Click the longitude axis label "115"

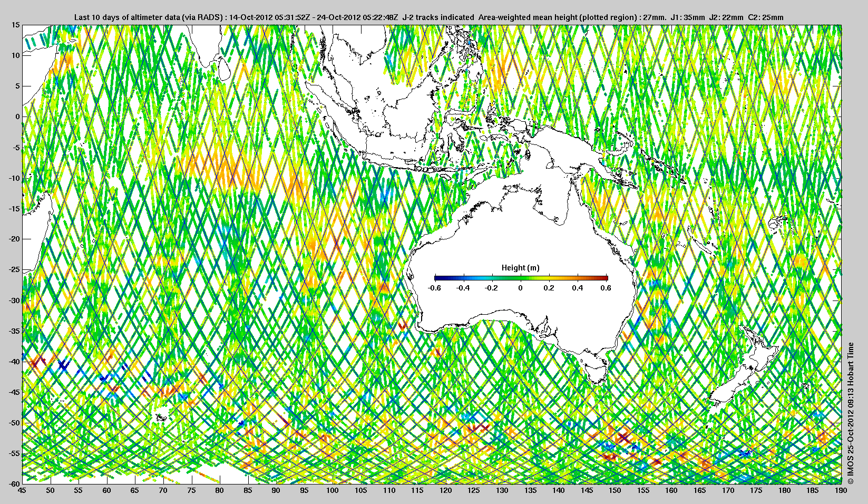point(417,490)
